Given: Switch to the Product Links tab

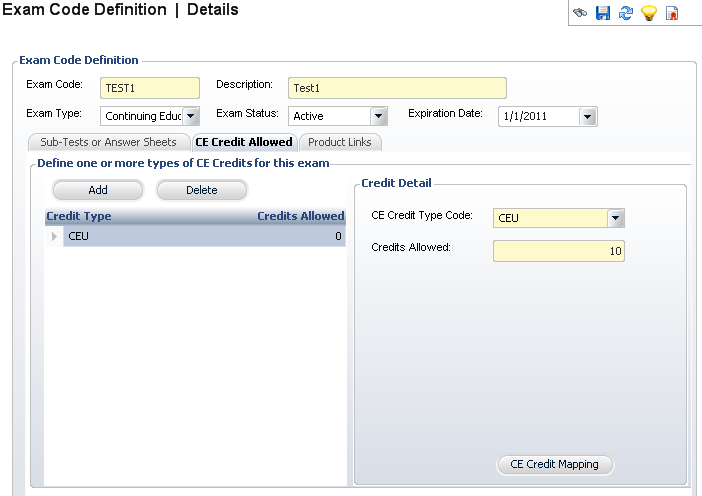Looking at the screenshot, I should (x=340, y=142).
